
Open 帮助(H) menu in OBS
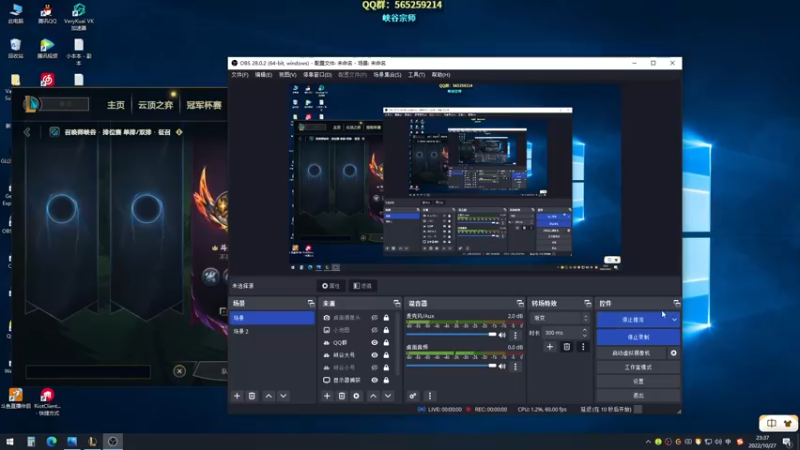pos(441,75)
